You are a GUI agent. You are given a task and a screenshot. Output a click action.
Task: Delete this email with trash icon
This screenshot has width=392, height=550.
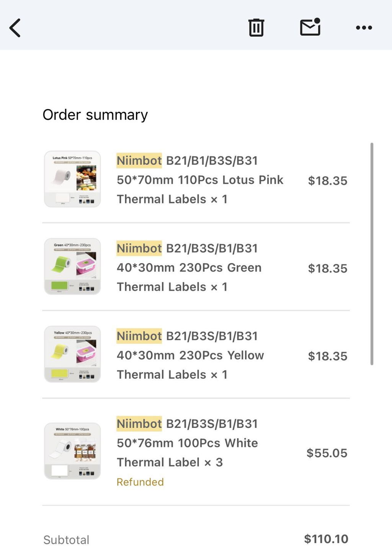[256, 28]
